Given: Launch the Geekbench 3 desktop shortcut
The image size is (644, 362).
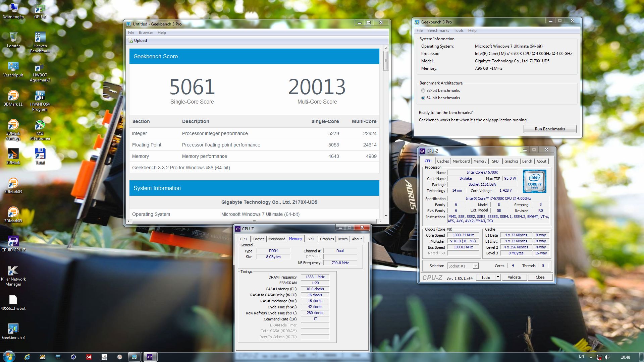Looking at the screenshot, I should 13,331.
